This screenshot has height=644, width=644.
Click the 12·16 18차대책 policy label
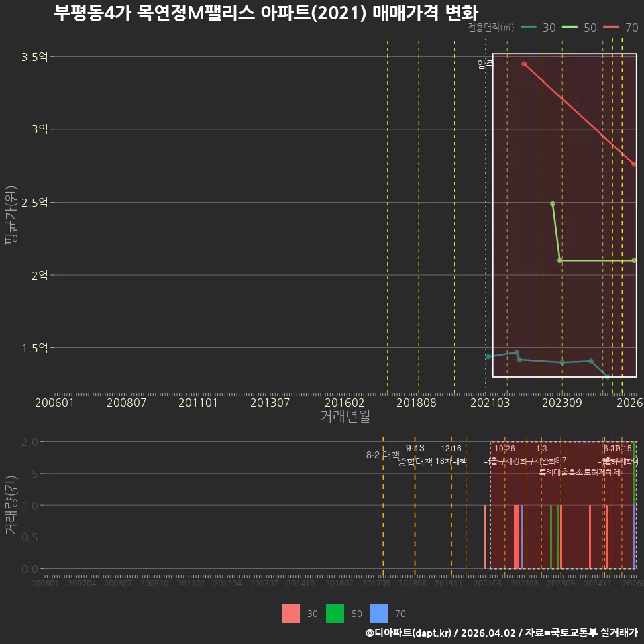[451, 455]
